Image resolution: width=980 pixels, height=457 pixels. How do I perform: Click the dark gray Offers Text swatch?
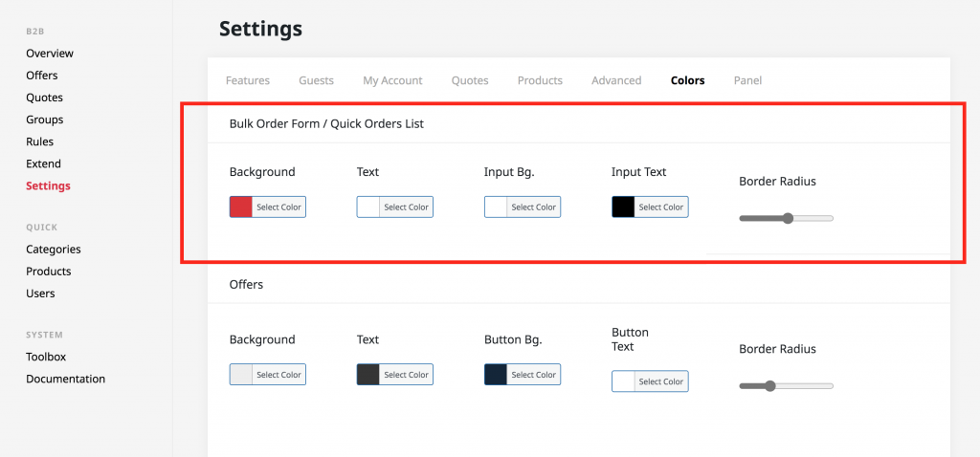coord(368,375)
